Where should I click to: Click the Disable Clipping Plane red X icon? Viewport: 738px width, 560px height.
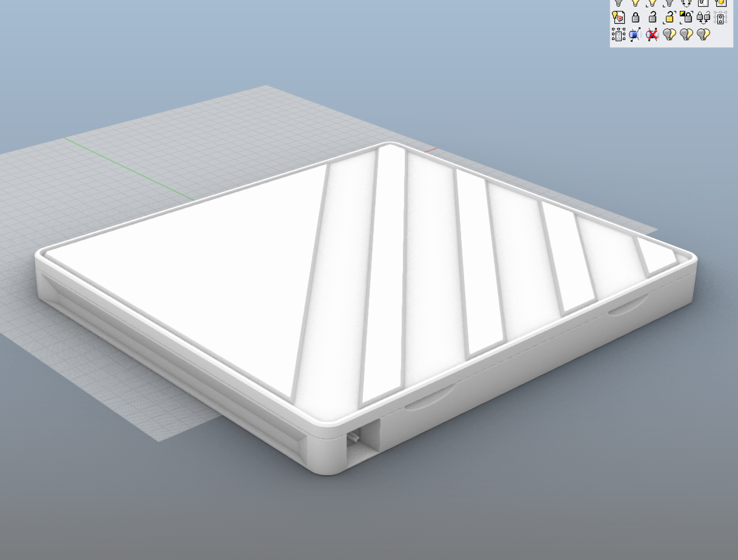click(653, 35)
